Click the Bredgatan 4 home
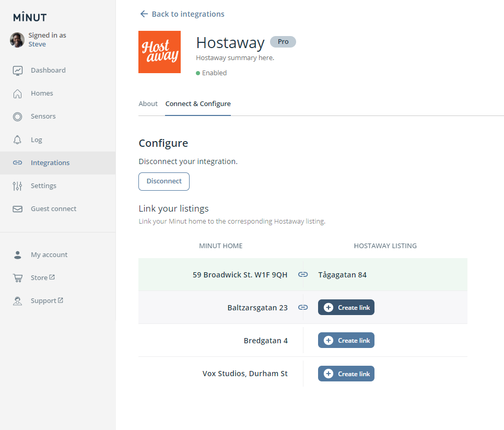 (265, 341)
